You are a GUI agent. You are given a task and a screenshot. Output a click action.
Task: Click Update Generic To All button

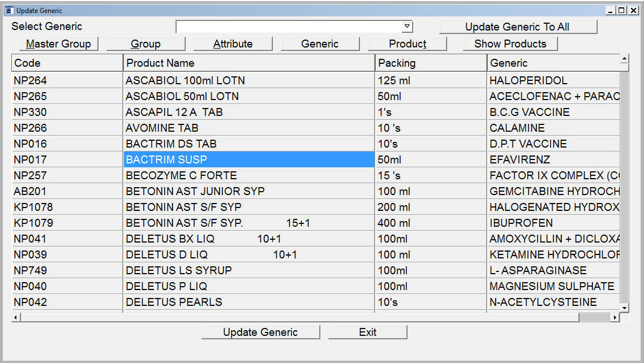[518, 27]
